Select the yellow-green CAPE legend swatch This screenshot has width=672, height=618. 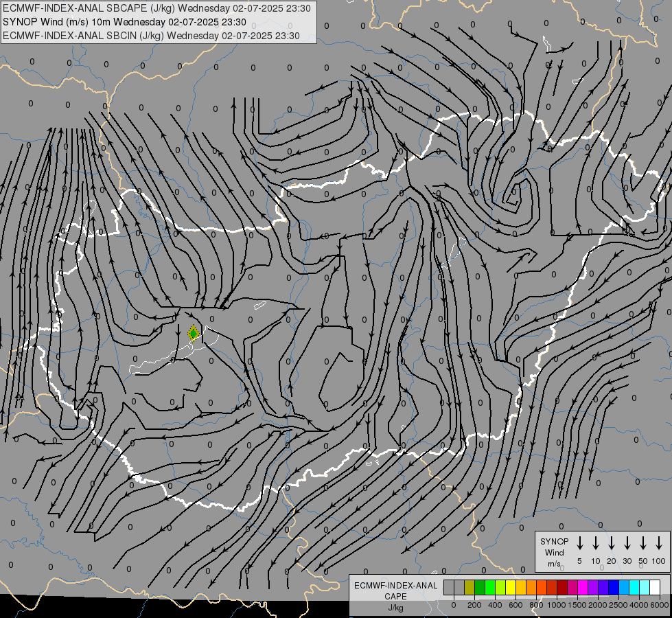click(x=500, y=587)
